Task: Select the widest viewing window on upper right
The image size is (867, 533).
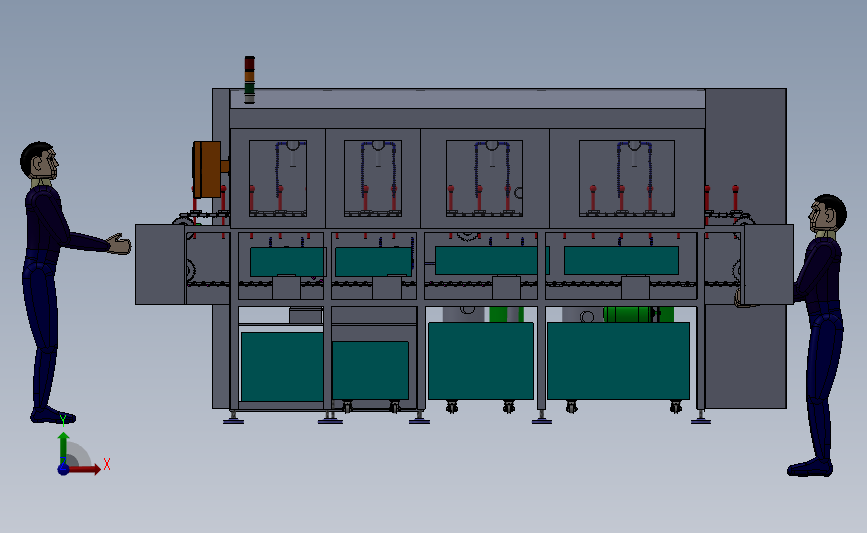Action: click(626, 178)
